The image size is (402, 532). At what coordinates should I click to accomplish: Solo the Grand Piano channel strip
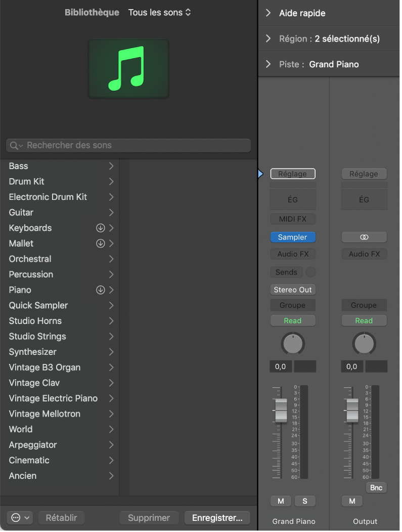click(305, 501)
